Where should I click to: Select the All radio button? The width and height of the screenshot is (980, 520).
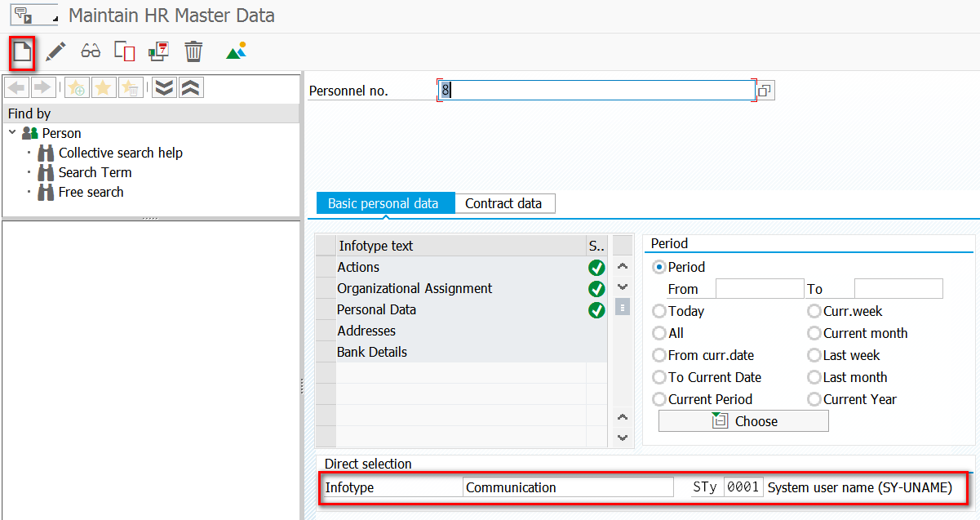(x=659, y=333)
